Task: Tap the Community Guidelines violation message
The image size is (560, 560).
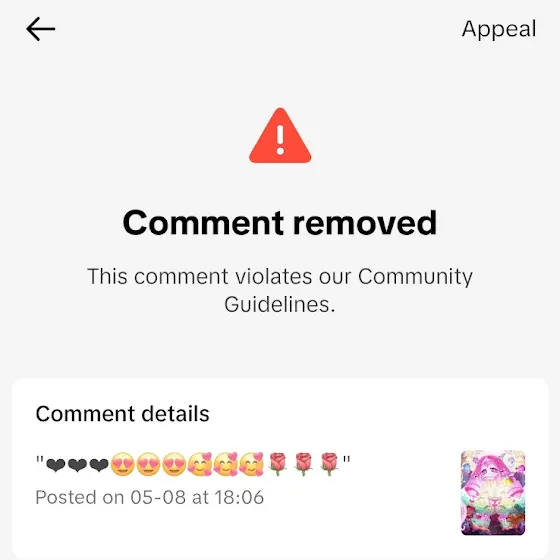Action: (280, 290)
